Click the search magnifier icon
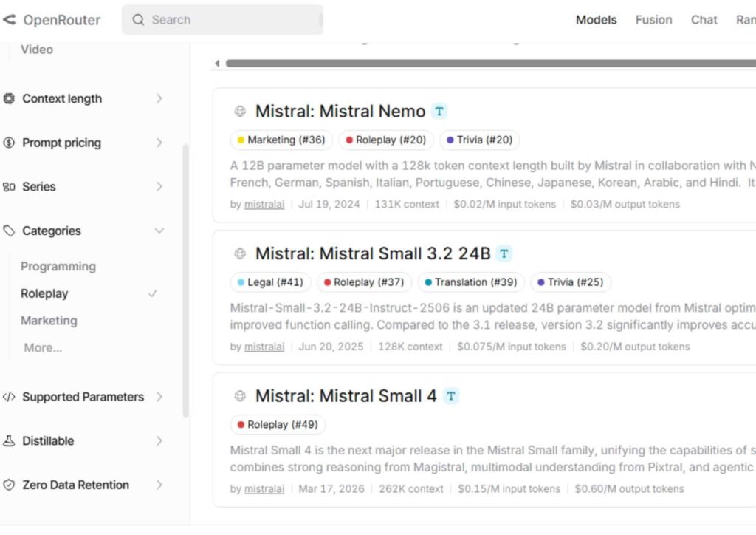Viewport: 756px width, 535px height. coord(138,20)
